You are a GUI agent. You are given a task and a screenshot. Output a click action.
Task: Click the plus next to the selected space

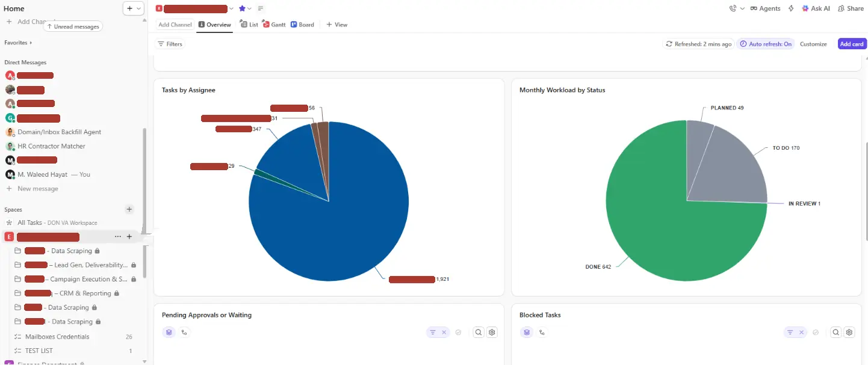pos(129,237)
